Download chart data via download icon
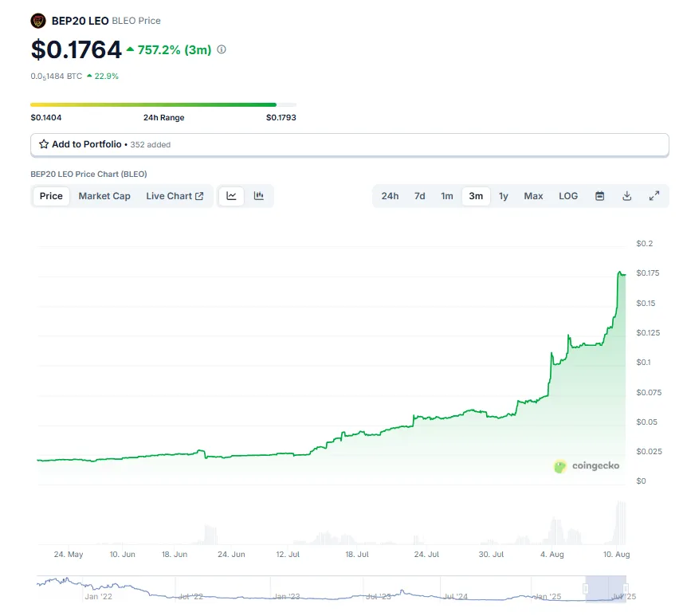679x616 pixels. coord(626,196)
